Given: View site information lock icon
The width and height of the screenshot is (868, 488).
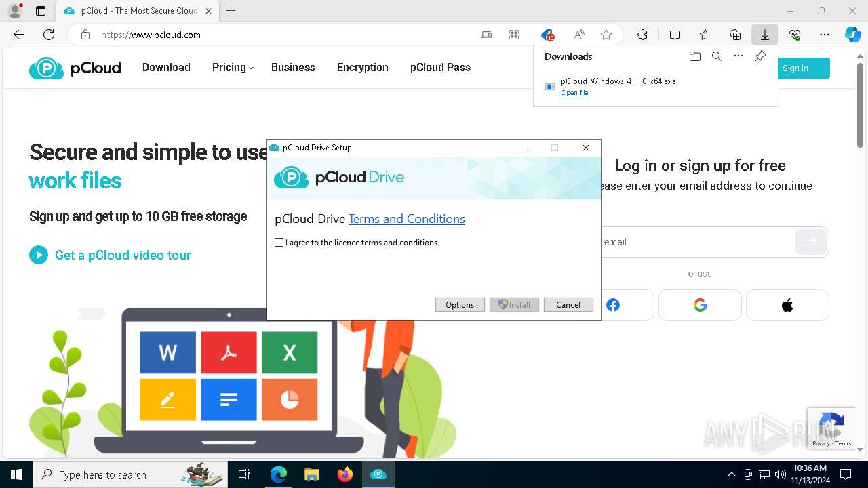Looking at the screenshot, I should pos(85,35).
